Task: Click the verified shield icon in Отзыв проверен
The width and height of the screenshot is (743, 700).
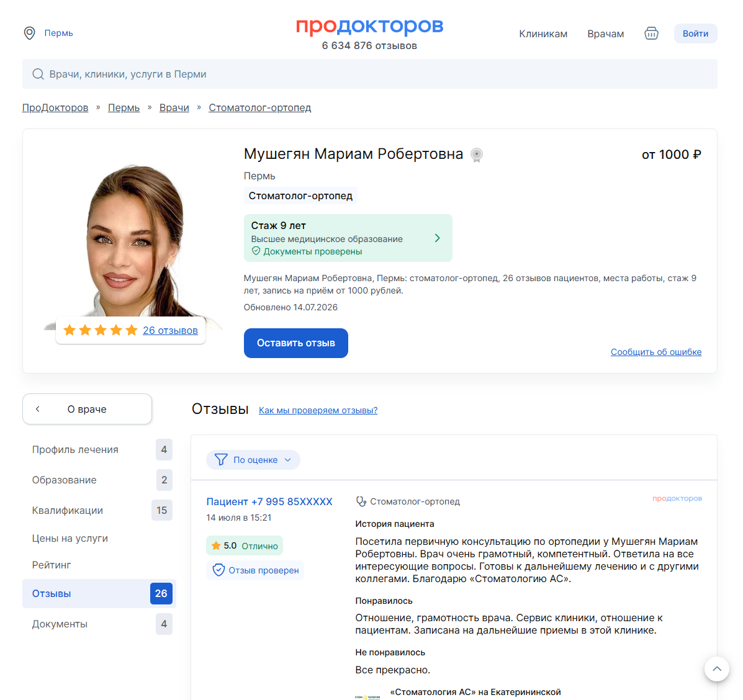Action: click(218, 570)
